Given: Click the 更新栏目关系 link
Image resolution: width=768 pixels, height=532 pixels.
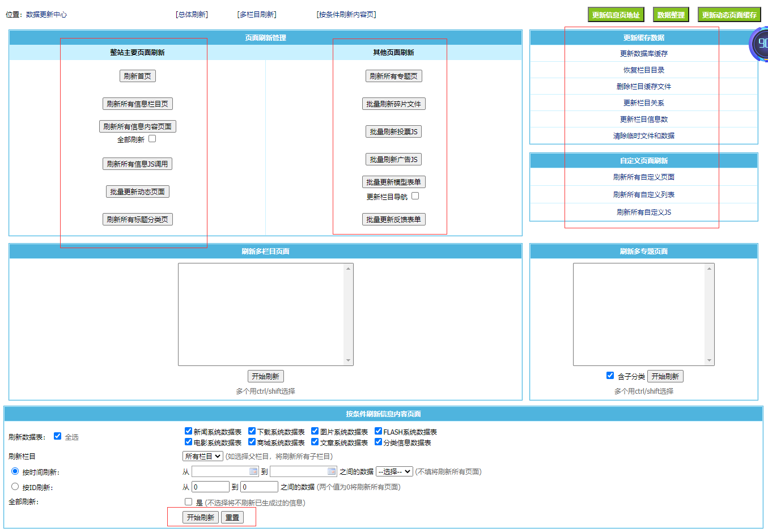Looking at the screenshot, I should point(644,103).
